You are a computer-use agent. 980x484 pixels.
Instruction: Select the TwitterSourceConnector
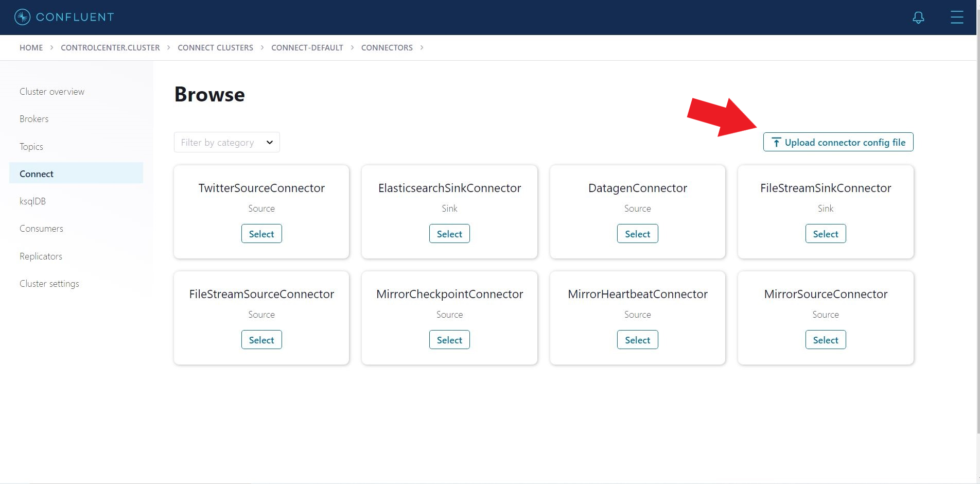pyautogui.click(x=261, y=234)
